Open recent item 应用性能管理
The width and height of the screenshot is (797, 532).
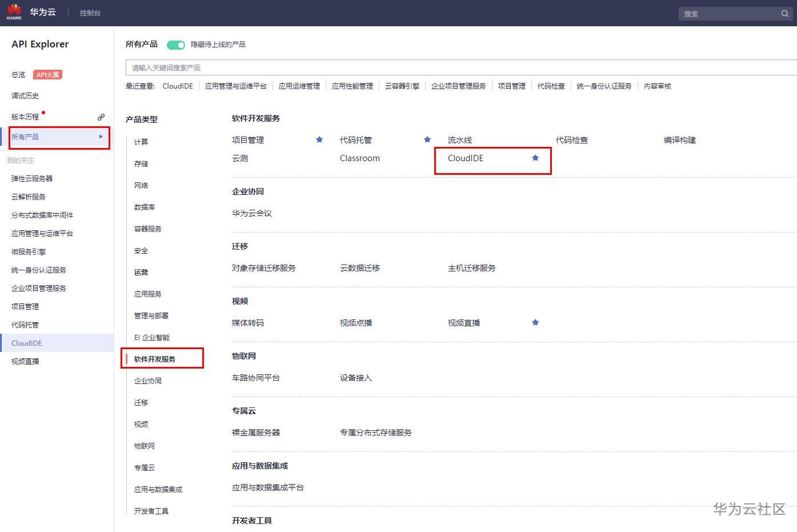353,86
